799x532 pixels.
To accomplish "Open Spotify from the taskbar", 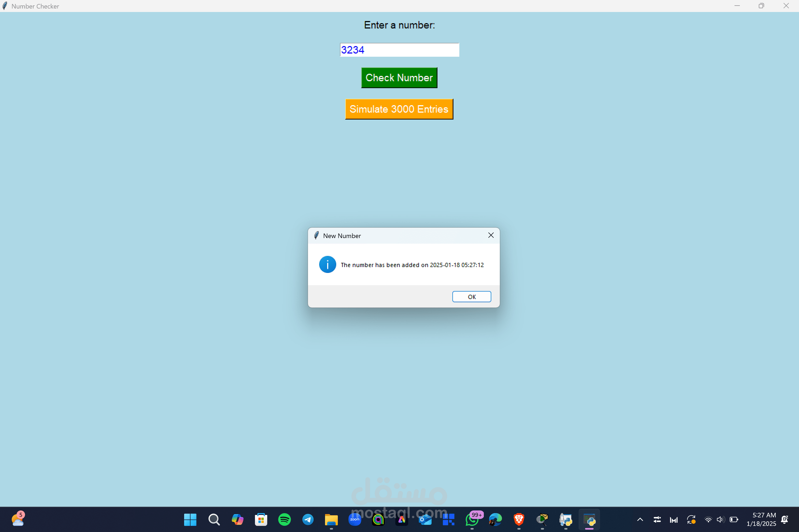I will point(284,519).
